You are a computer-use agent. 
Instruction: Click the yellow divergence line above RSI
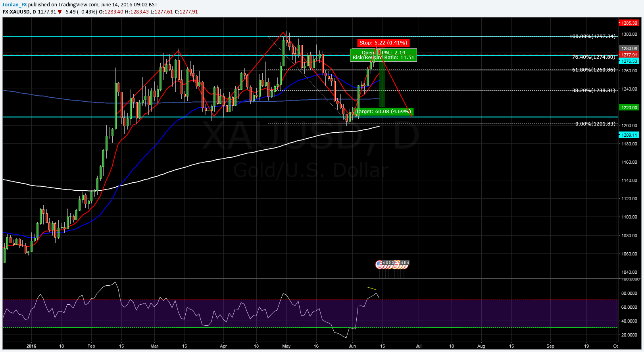point(371,288)
